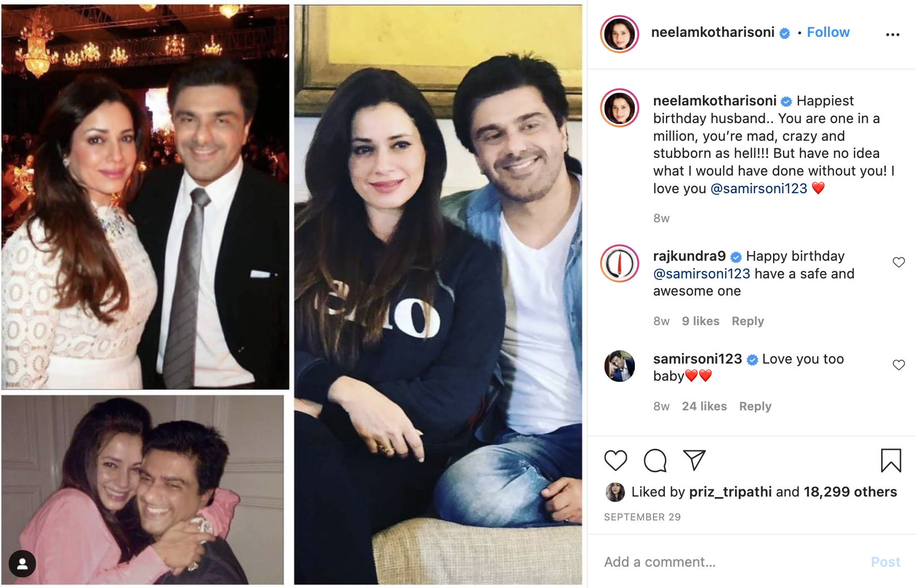Reply to rajkundra9's comment
The width and height of the screenshot is (916, 588).
point(748,321)
